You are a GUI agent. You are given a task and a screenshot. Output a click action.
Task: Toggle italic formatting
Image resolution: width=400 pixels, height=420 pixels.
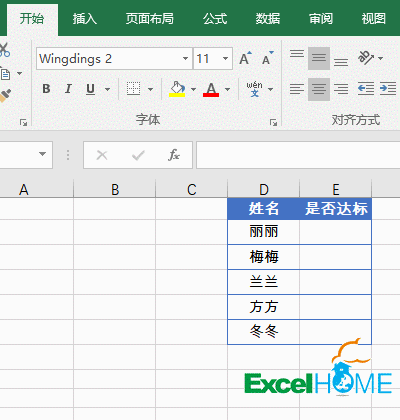pos(68,89)
